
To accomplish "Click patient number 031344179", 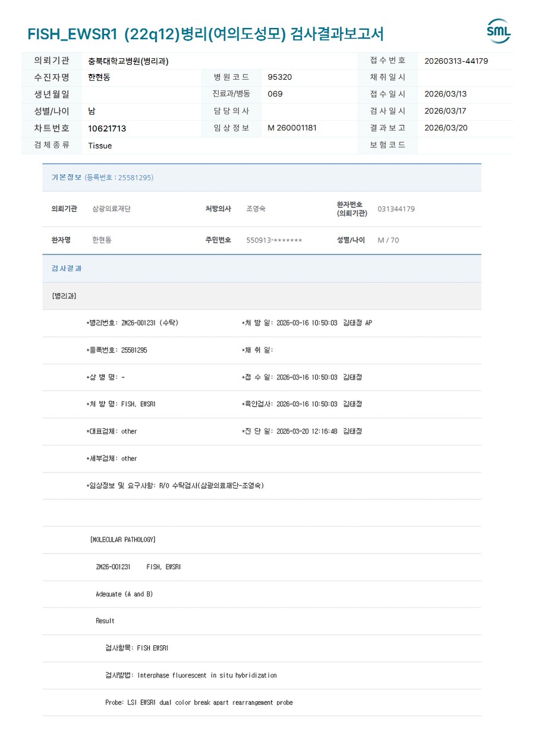I will (396, 209).
